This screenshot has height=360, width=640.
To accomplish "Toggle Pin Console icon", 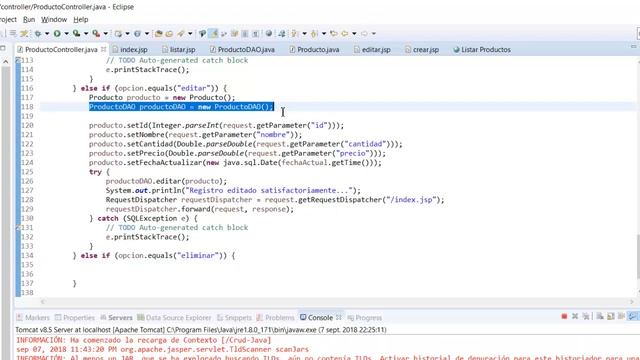I will [x=632, y=316].
